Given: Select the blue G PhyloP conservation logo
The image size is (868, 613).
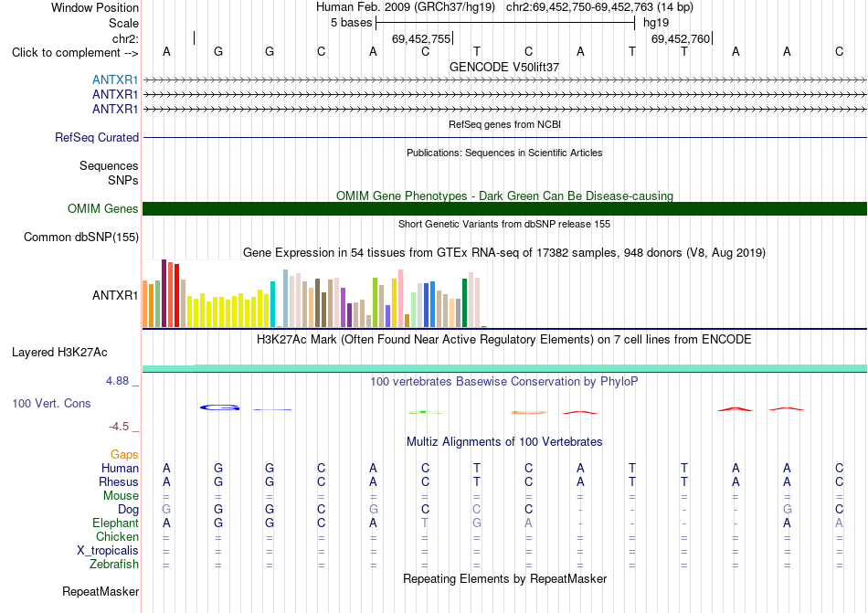Looking at the screenshot, I should [220, 407].
